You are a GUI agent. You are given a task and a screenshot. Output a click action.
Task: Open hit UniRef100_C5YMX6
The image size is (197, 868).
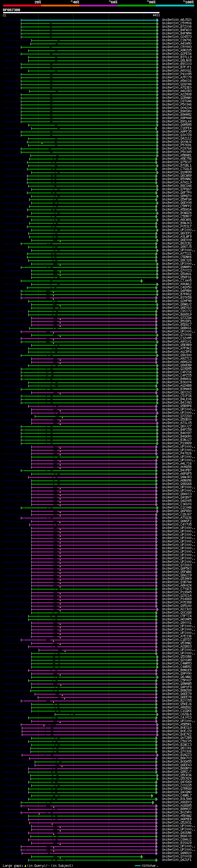pyautogui.click(x=177, y=23)
